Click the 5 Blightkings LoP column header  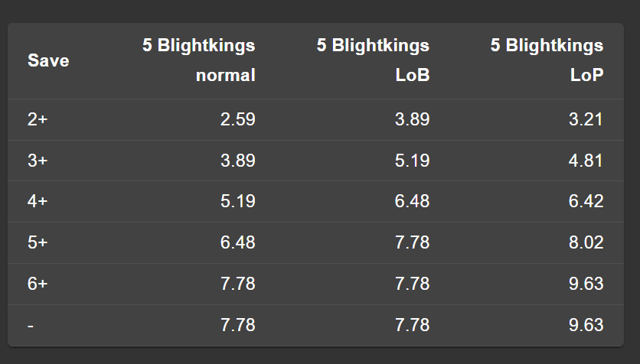[x=547, y=60]
